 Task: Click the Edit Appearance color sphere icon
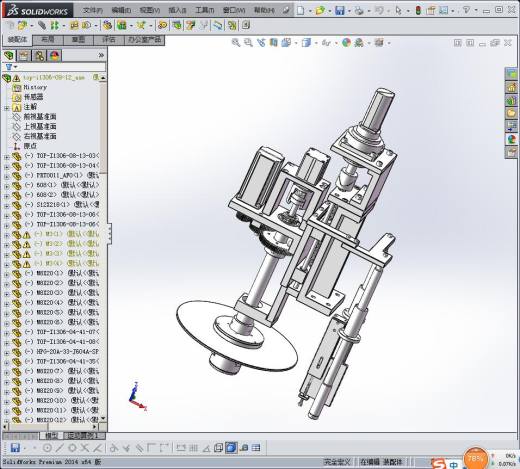[346, 42]
